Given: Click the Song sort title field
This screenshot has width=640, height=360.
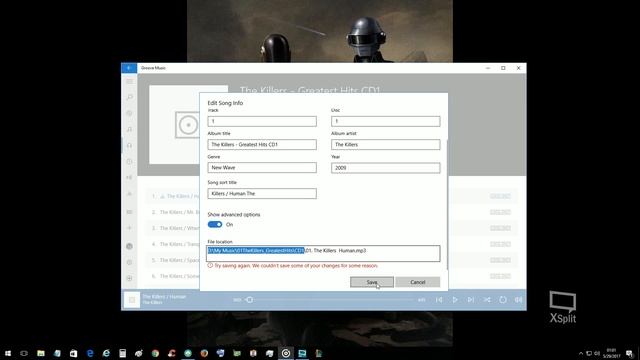Looking at the screenshot, I should pyautogui.click(x=262, y=193).
